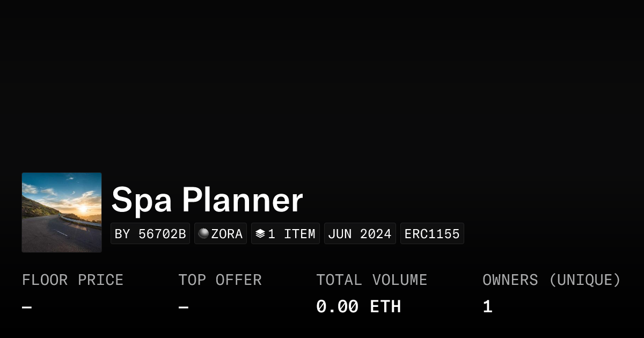Click the 1 ITEM count text
The height and width of the screenshot is (338, 644).
pyautogui.click(x=291, y=234)
